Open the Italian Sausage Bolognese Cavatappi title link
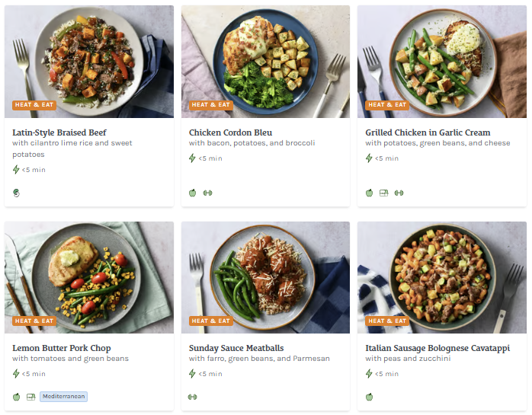Viewport: 532px width, 415px height. click(x=437, y=348)
